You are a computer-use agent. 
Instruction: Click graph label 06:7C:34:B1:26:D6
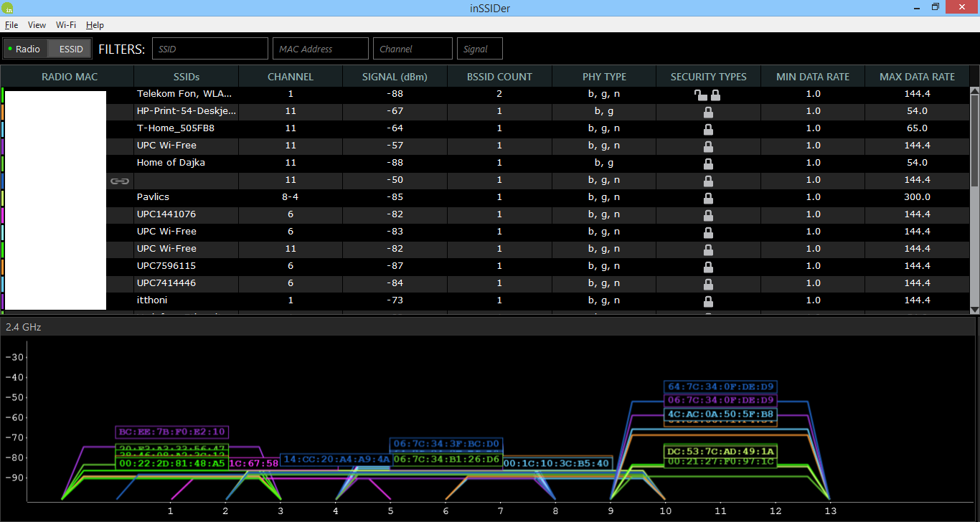[x=446, y=460]
